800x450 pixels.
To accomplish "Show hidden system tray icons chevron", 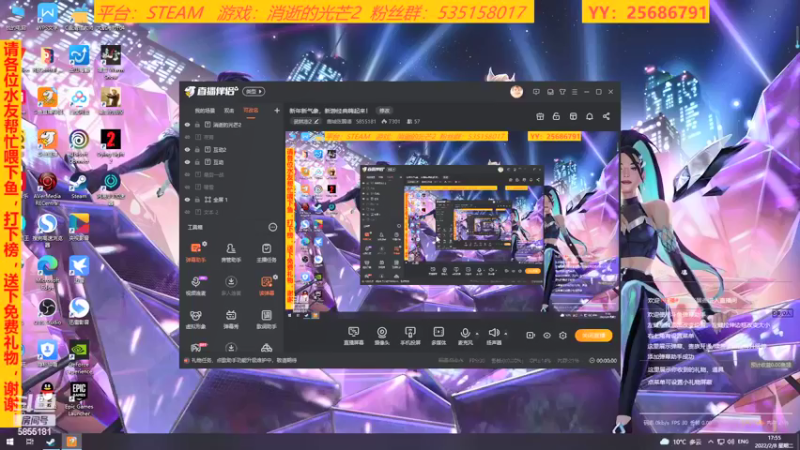I will [710, 442].
